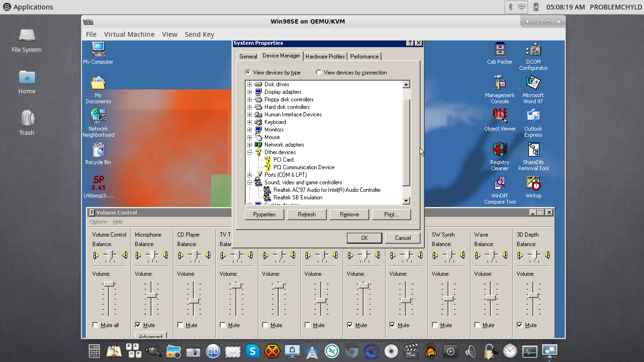
Task: Launch the screenshot camera icon in the dock
Action: [x=193, y=351]
